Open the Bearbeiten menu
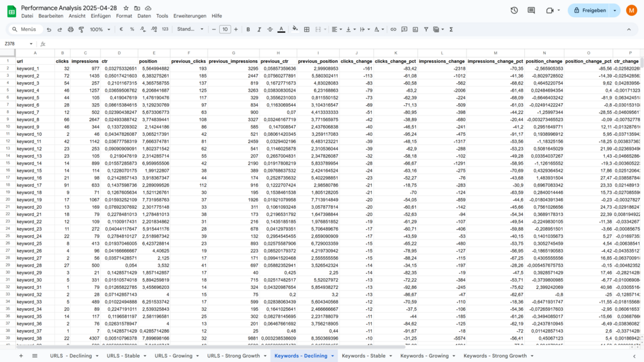The width and height of the screenshot is (644, 362). pos(51,16)
